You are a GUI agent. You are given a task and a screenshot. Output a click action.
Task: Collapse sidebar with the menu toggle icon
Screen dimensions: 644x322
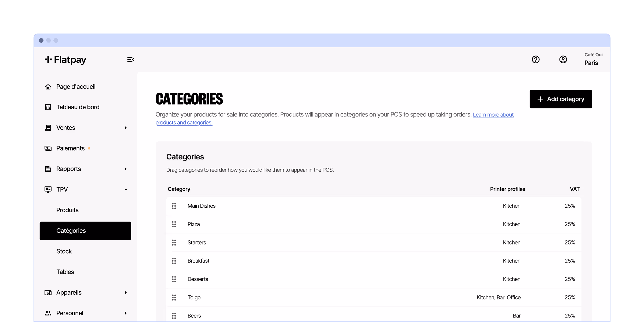131,59
